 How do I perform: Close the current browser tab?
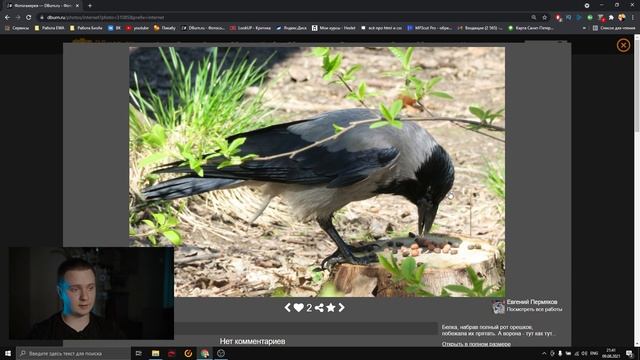77,6
